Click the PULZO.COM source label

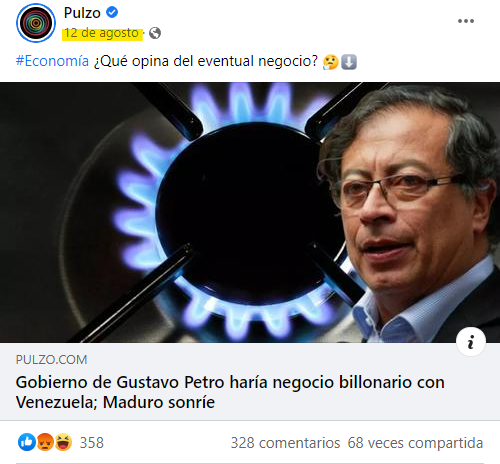(51, 360)
